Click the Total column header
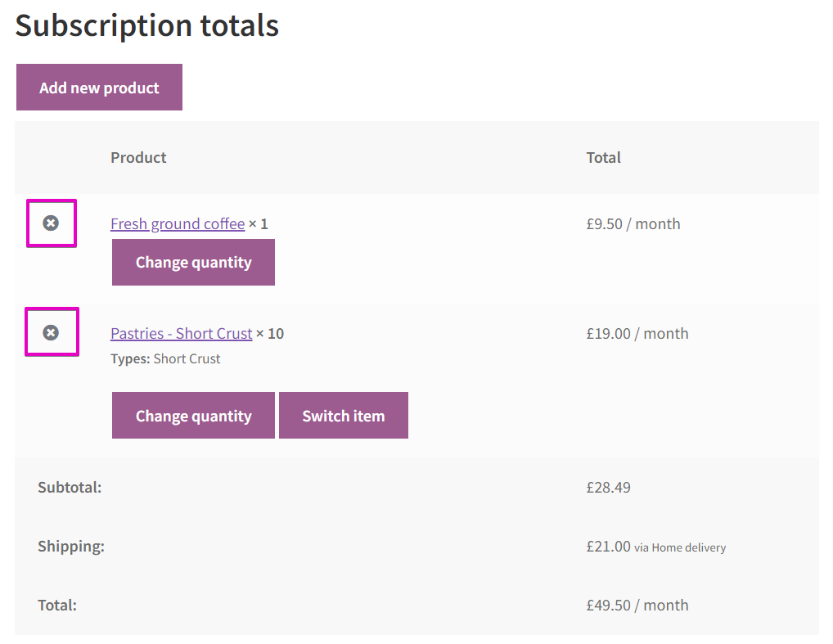 coord(603,158)
